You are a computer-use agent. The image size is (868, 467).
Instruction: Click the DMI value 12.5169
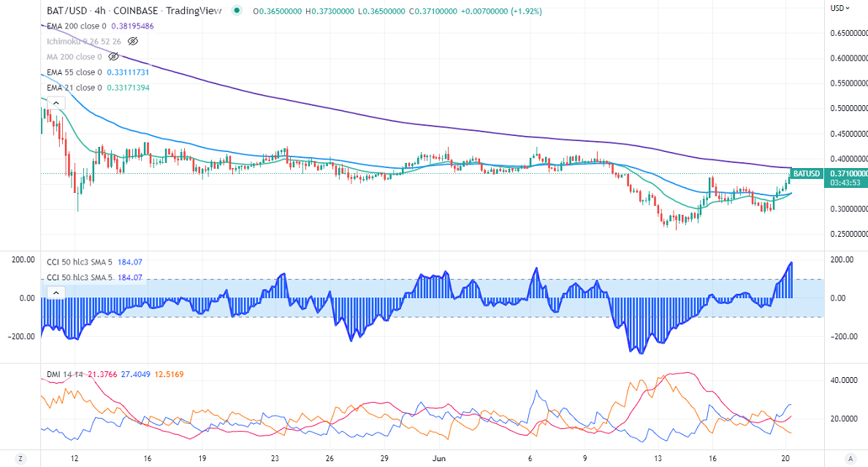click(169, 374)
